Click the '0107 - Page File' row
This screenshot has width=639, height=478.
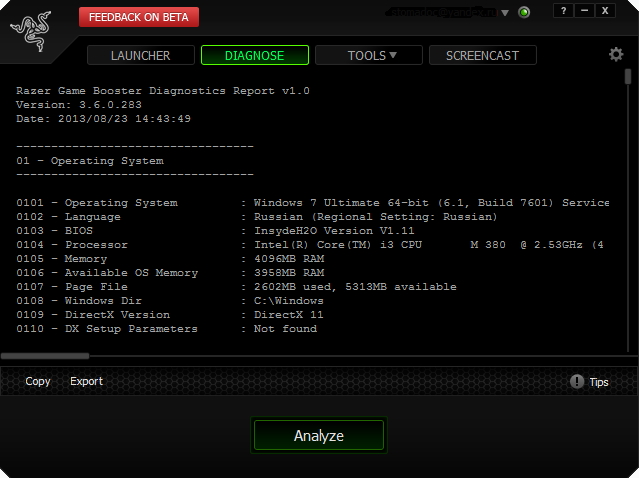tap(236, 287)
